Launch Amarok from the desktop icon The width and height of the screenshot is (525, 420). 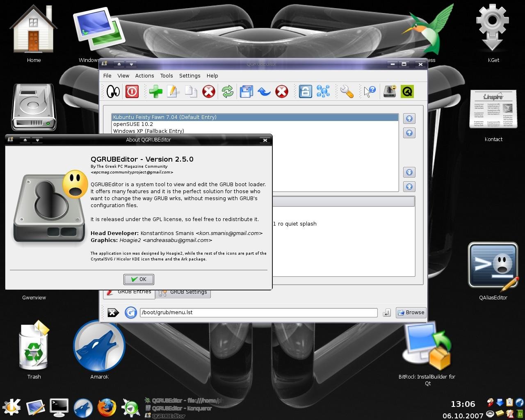click(99, 349)
